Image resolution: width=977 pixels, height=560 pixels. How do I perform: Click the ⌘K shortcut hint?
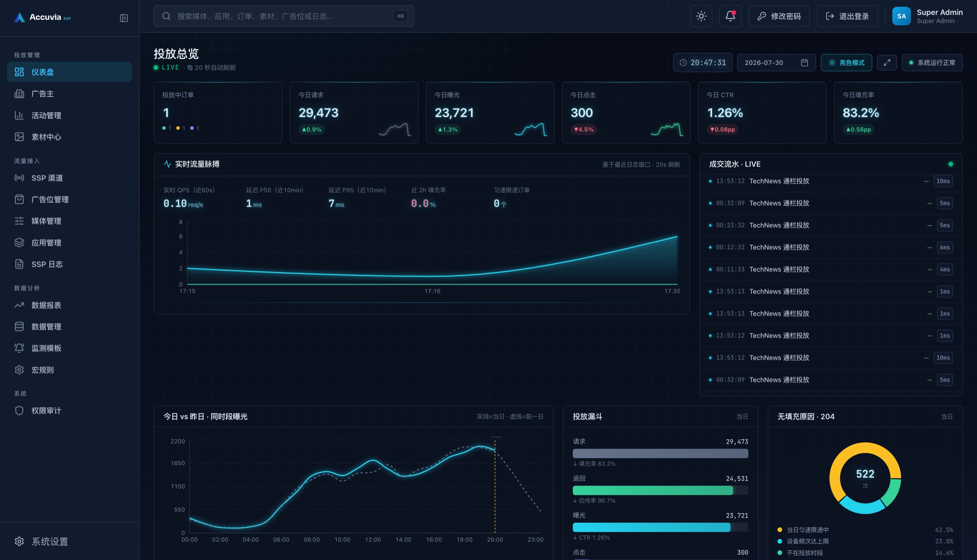(401, 16)
